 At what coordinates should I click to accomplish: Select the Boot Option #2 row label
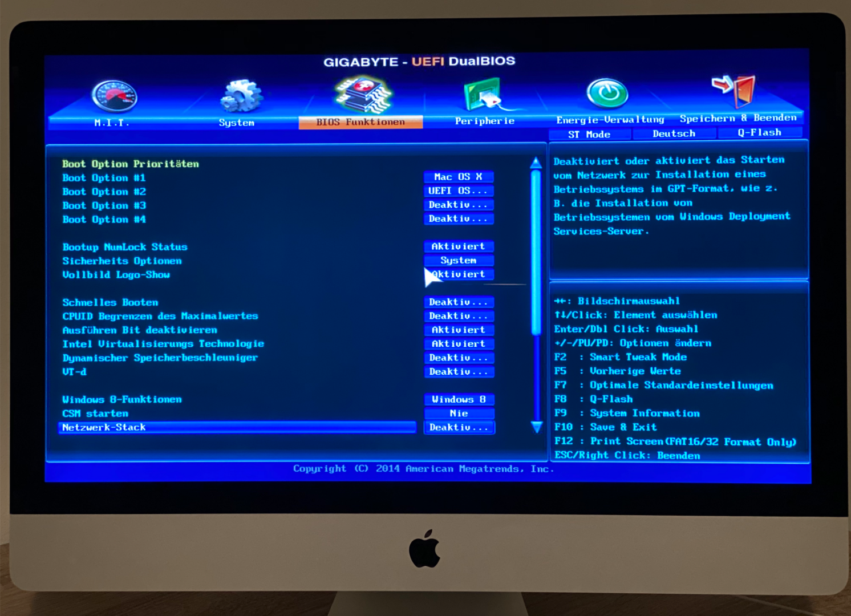pos(104,192)
